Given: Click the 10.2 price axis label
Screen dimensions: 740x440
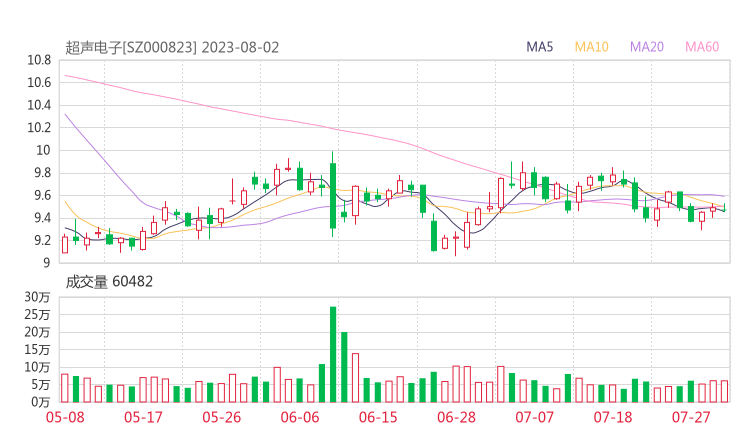Looking at the screenshot, I should [39, 127].
